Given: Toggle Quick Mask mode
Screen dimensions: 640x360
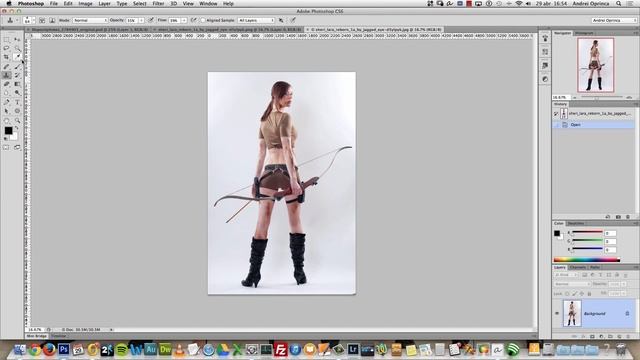Looking at the screenshot, I should [7, 147].
